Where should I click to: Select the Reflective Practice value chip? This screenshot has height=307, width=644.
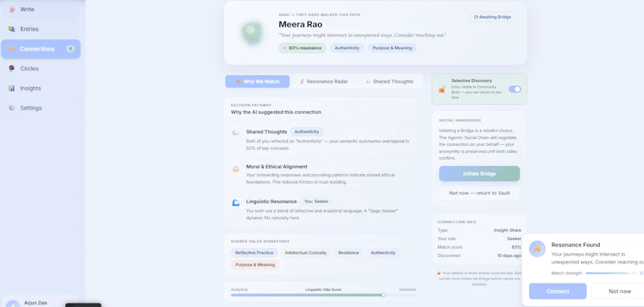point(254,253)
